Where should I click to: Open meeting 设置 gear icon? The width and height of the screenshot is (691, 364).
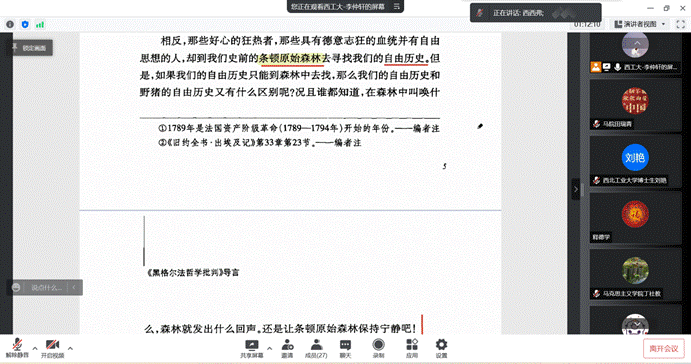point(441,348)
